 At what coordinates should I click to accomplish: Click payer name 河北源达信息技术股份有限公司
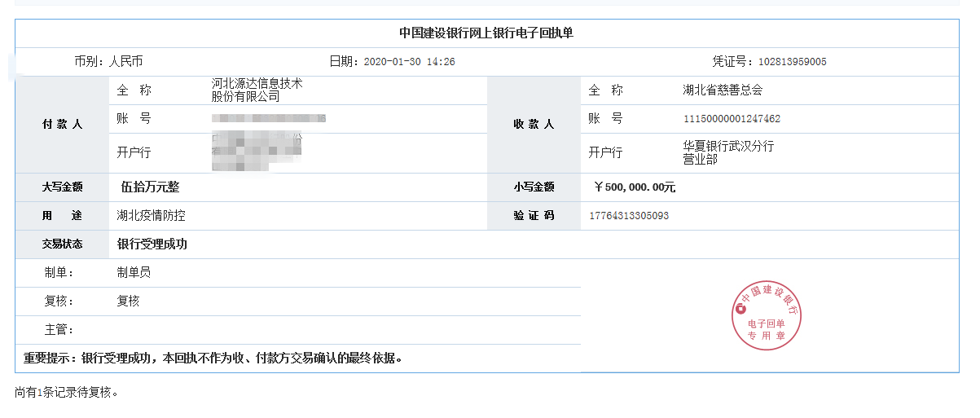click(257, 90)
